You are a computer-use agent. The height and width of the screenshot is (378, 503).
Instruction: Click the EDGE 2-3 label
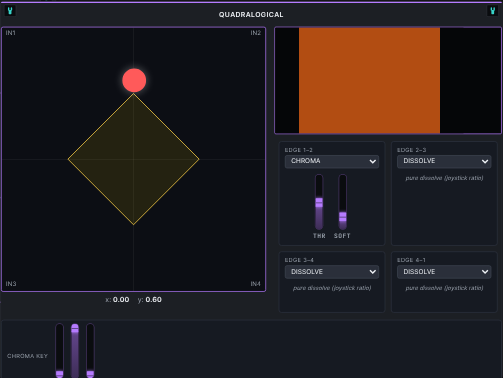(411, 150)
